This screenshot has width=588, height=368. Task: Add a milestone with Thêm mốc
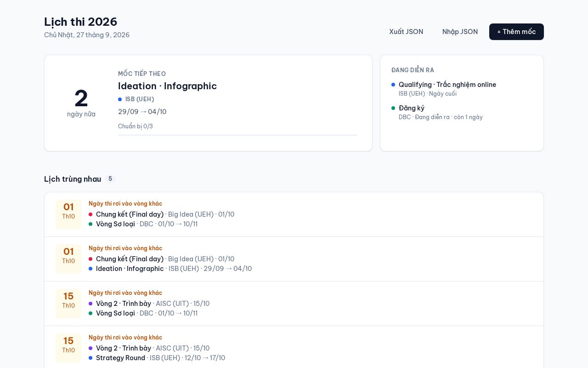[516, 32]
